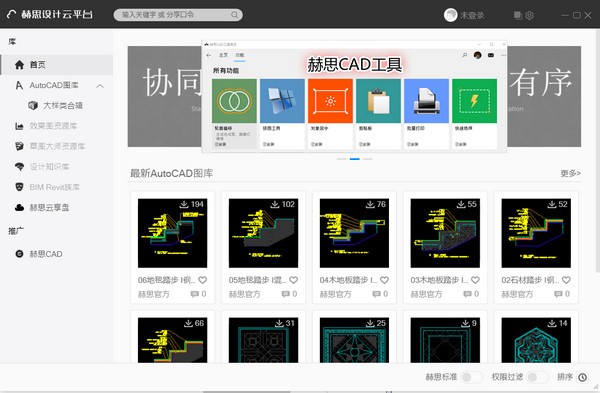Image resolution: width=600 pixels, height=393 pixels.
Task: Open comments on 06地毯踏步 card
Action: tap(195, 294)
